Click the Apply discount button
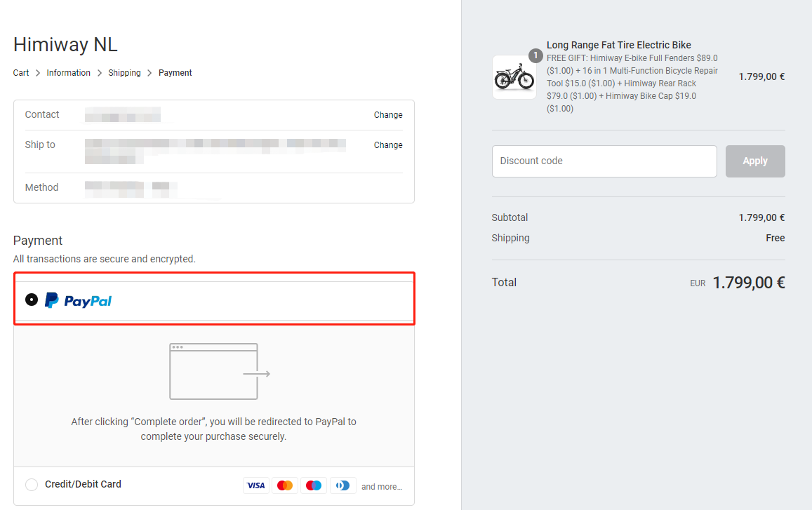 [755, 161]
